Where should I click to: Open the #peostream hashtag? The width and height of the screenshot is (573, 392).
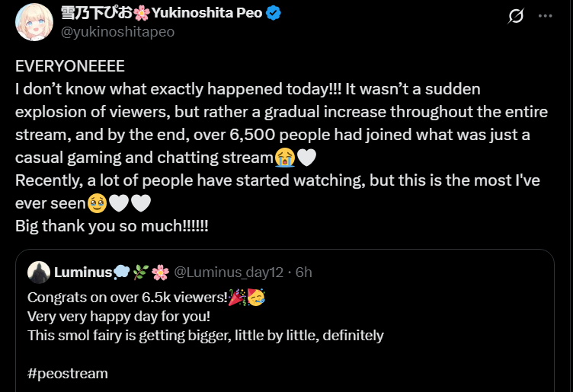click(67, 374)
